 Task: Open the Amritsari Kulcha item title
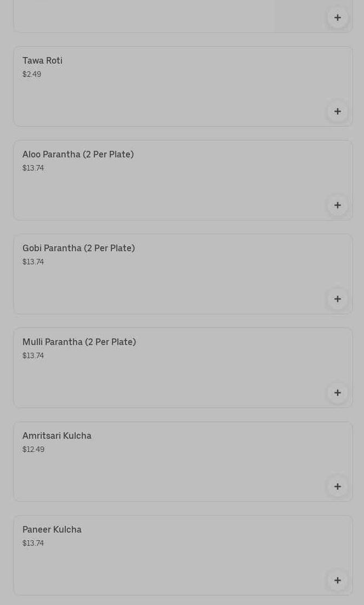[57, 436]
